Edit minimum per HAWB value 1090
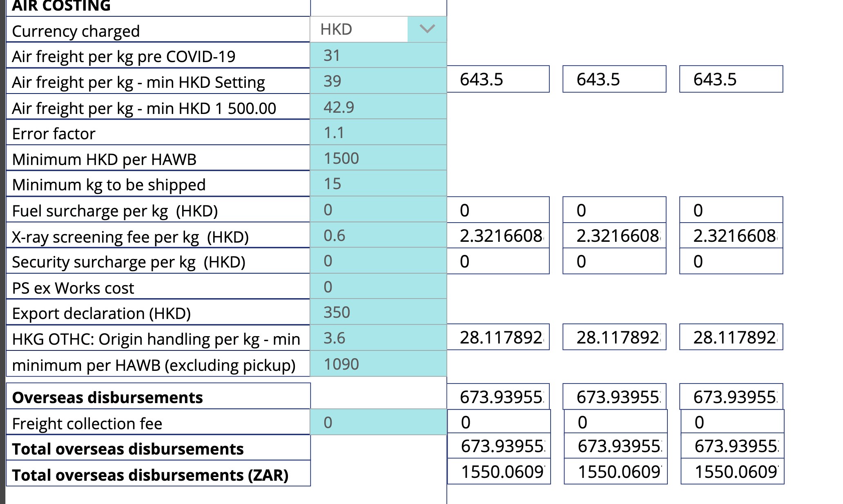Screen dimensions: 843x504 tap(378, 364)
